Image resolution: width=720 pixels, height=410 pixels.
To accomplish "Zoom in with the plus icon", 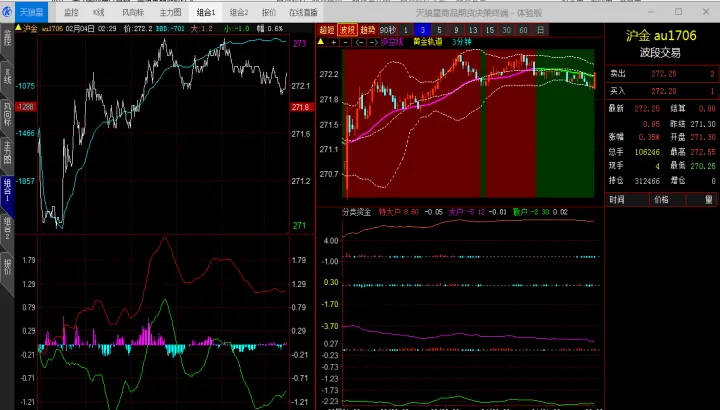I will [335, 42].
